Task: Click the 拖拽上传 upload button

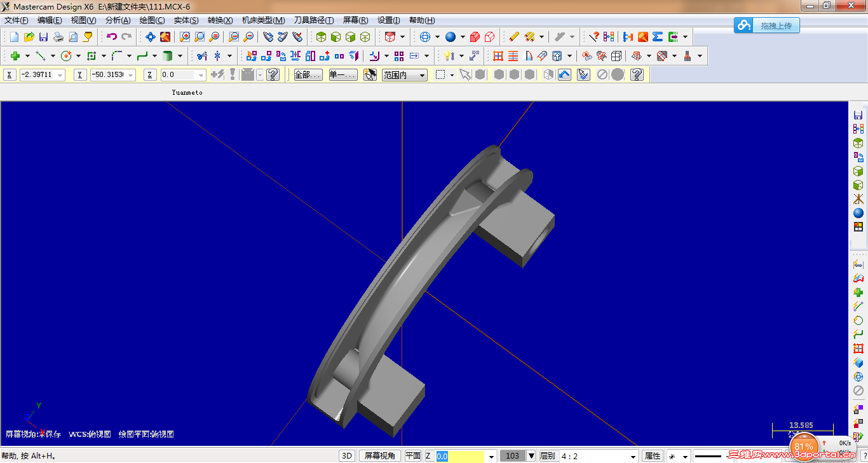Action: [x=767, y=25]
